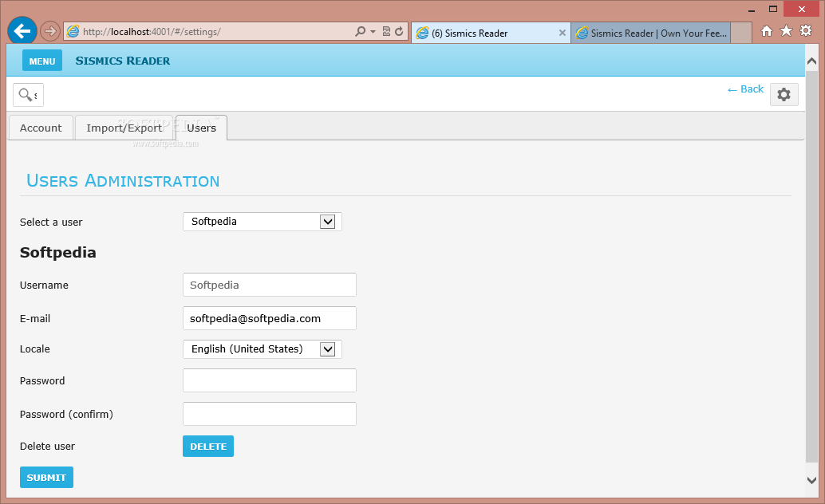
Task: Click the Password (confirm) field
Action: click(270, 414)
